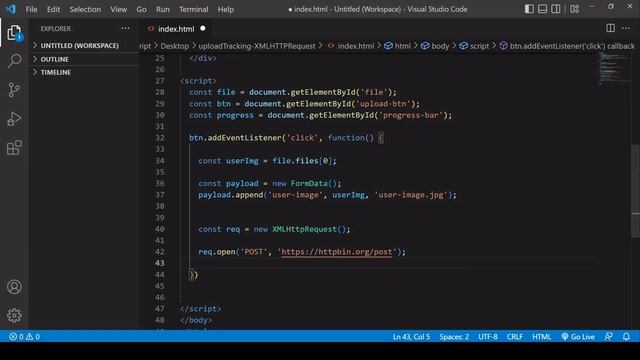Viewport: 640px width, 360px height.
Task: Open the Accounts menu icon
Action: (x=14, y=287)
